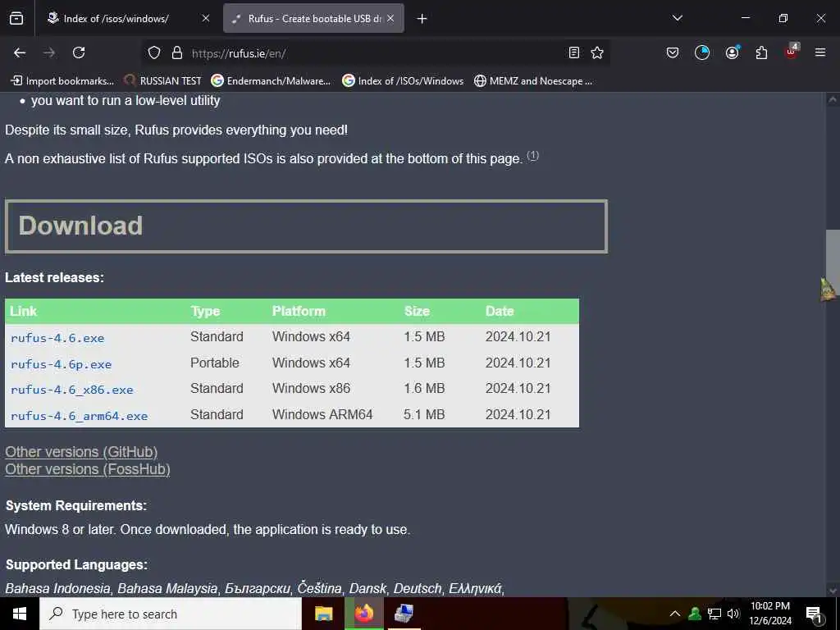Click the green user tray icon
Image resolution: width=840 pixels, height=630 pixels.
click(x=695, y=614)
